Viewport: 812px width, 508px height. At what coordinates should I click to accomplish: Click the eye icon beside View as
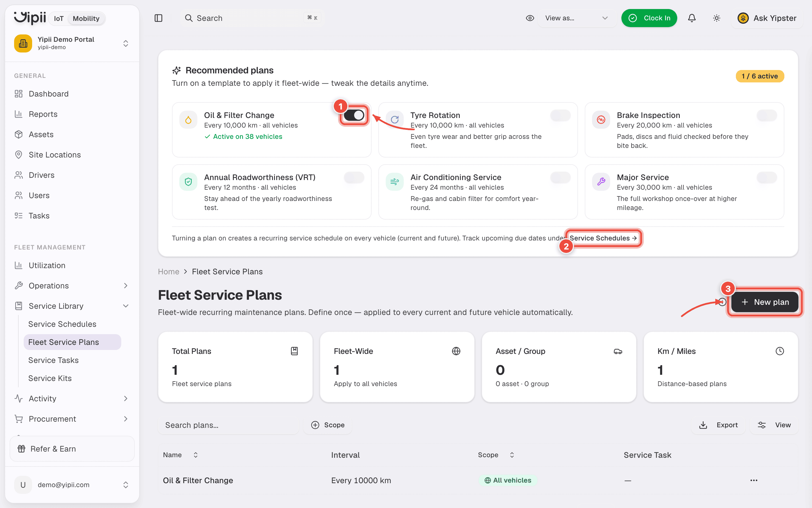[530, 18]
